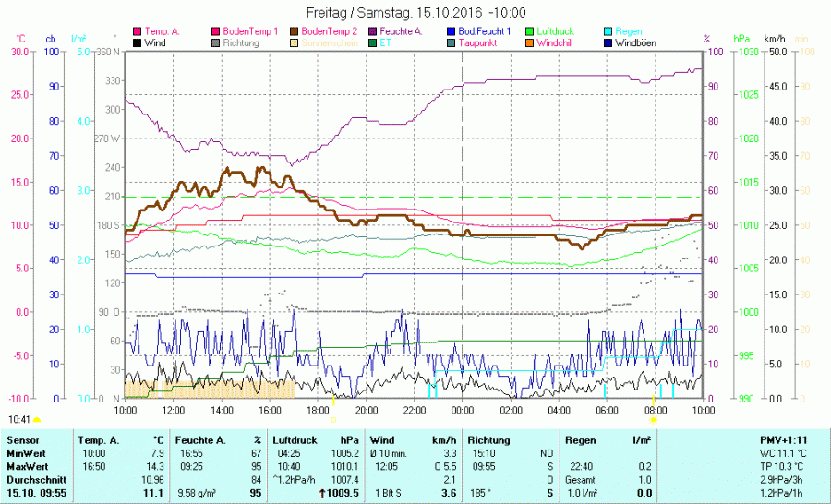Click the Temp. A. legend color square

pos(138,31)
